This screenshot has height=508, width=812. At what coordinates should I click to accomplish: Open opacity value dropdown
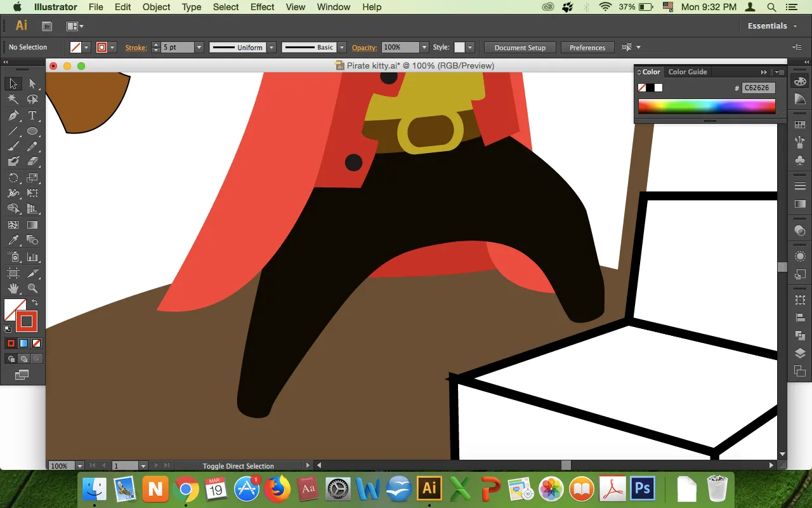coord(424,48)
